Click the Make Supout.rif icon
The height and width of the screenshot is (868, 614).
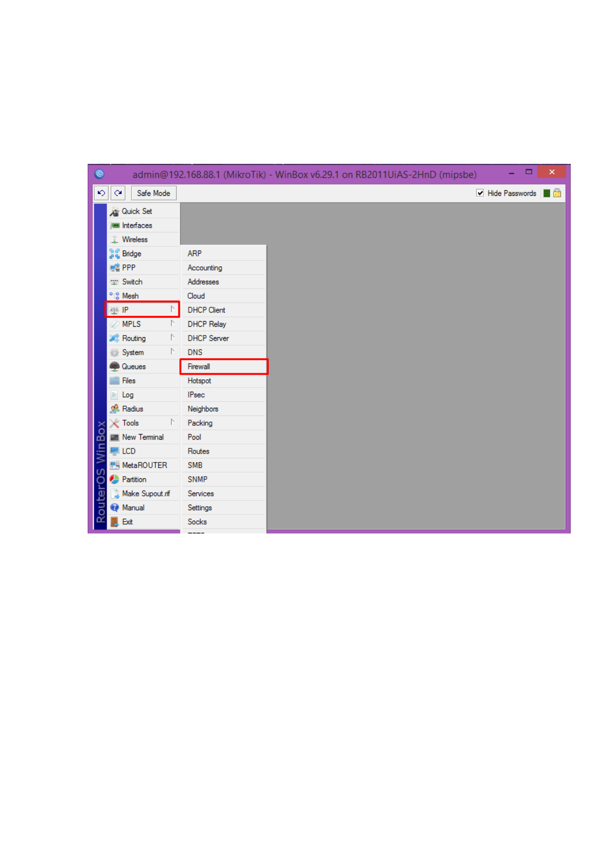(x=114, y=494)
